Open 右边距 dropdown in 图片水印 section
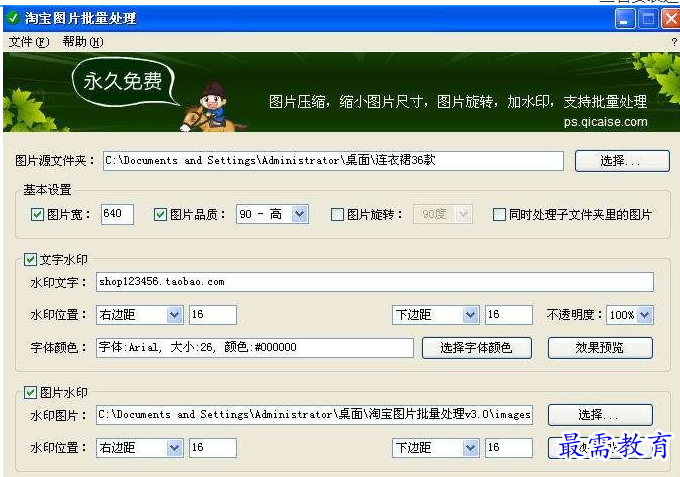Screen dimensions: 680x477 140,448
